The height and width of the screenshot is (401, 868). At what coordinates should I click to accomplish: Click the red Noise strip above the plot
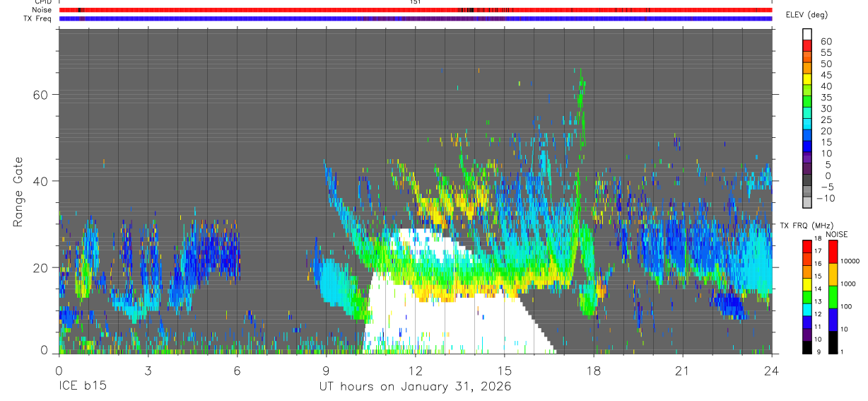[x=415, y=10]
